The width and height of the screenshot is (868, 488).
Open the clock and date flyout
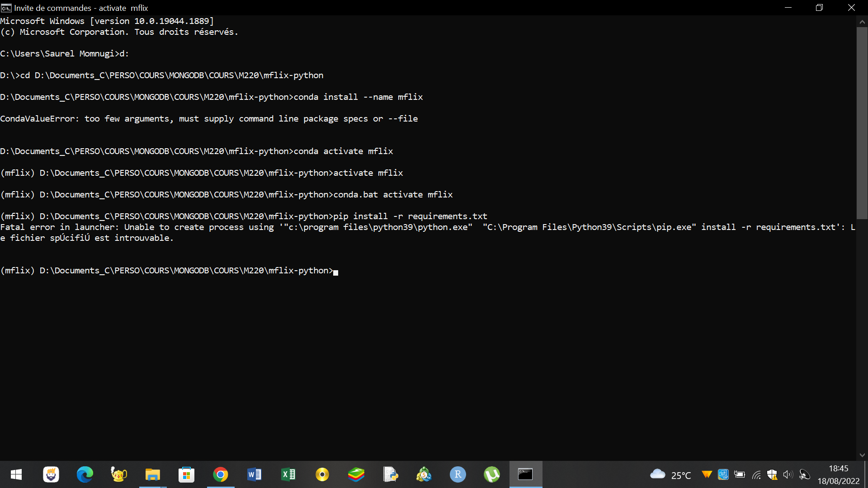click(839, 474)
